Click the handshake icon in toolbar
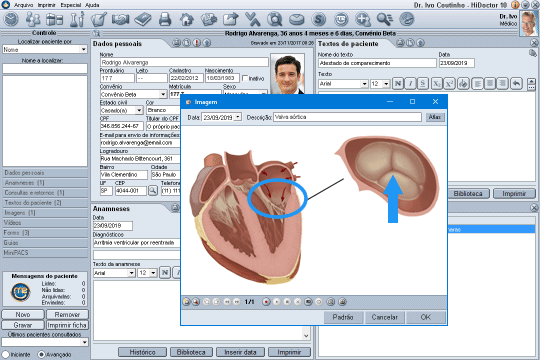This screenshot has width=540, height=360. pos(120,19)
